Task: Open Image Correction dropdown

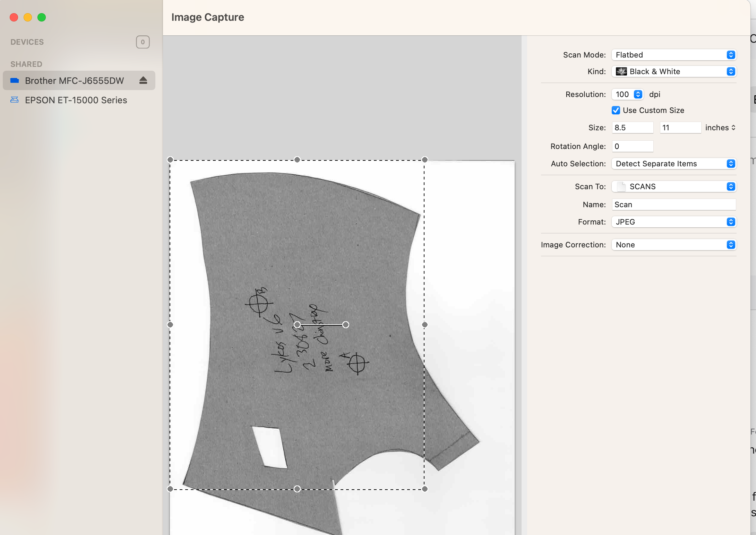Action: pyautogui.click(x=673, y=245)
